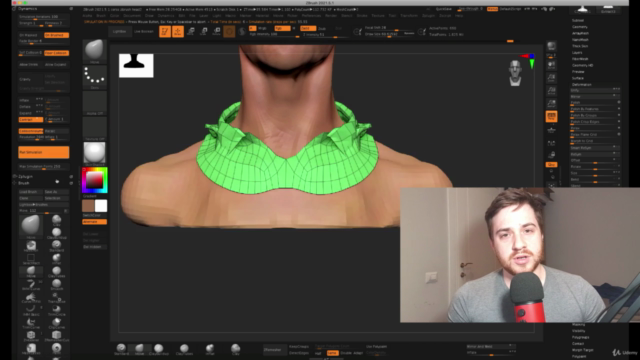Select TrimCircle brush icon
Viewport: 640px width, 360px height.
click(56, 310)
